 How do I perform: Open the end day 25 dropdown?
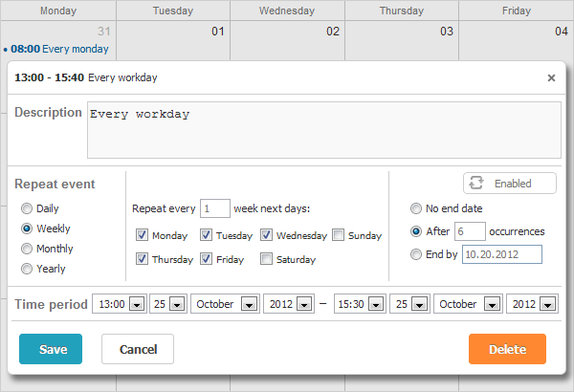pos(409,304)
